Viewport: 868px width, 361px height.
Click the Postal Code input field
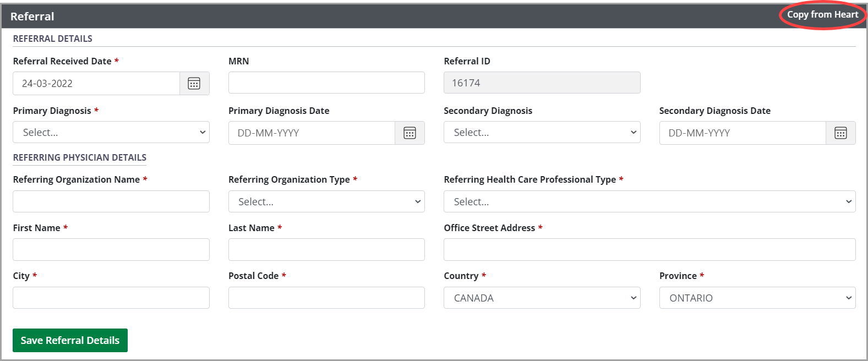(x=326, y=298)
